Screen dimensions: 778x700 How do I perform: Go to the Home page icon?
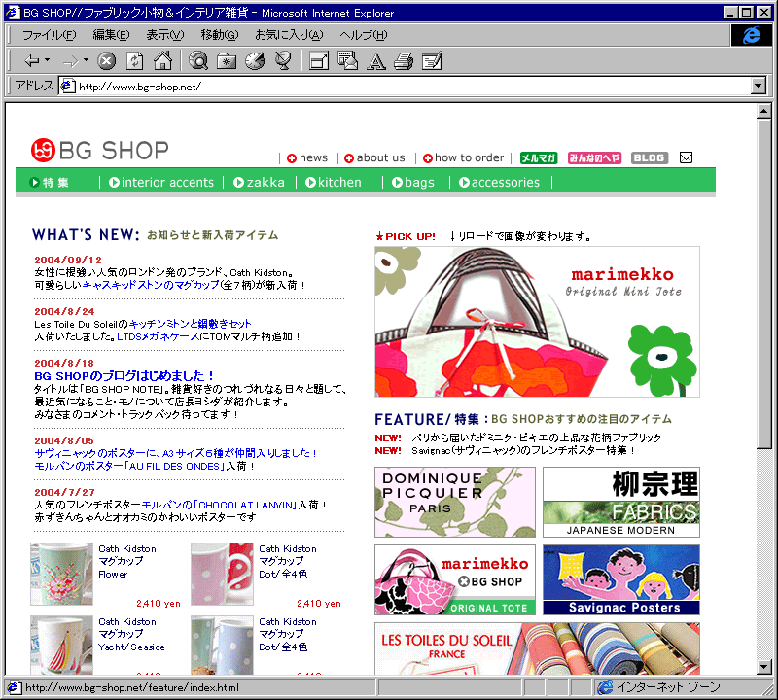coord(162,61)
